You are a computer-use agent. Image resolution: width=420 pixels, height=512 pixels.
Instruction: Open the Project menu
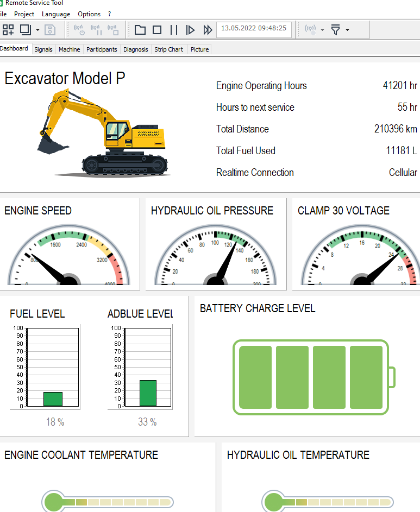click(24, 14)
